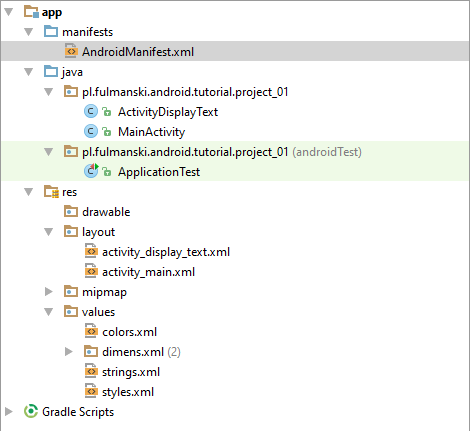Click the ApplicationTest runnable class icon
470x431 pixels.
point(91,171)
